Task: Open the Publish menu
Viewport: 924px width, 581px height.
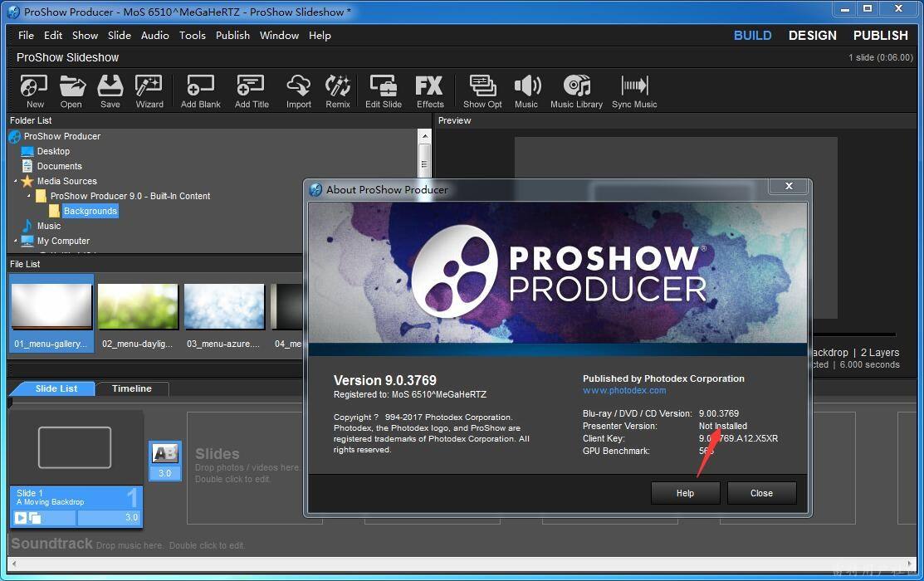Action: [x=232, y=36]
